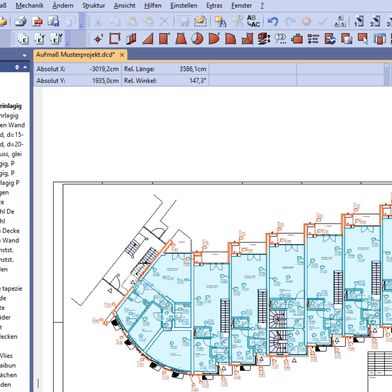Click the paste clipboard icon
The width and height of the screenshot is (392, 392).
132,22
